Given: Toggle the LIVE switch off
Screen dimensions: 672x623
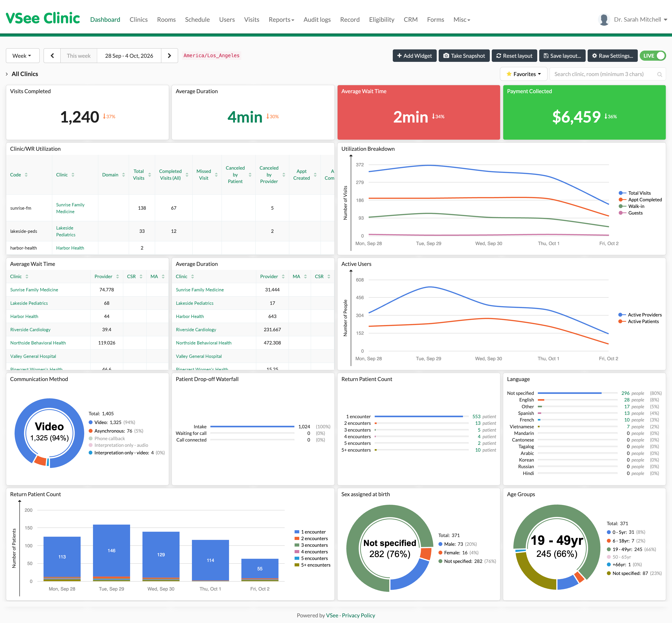Looking at the screenshot, I should pos(653,56).
